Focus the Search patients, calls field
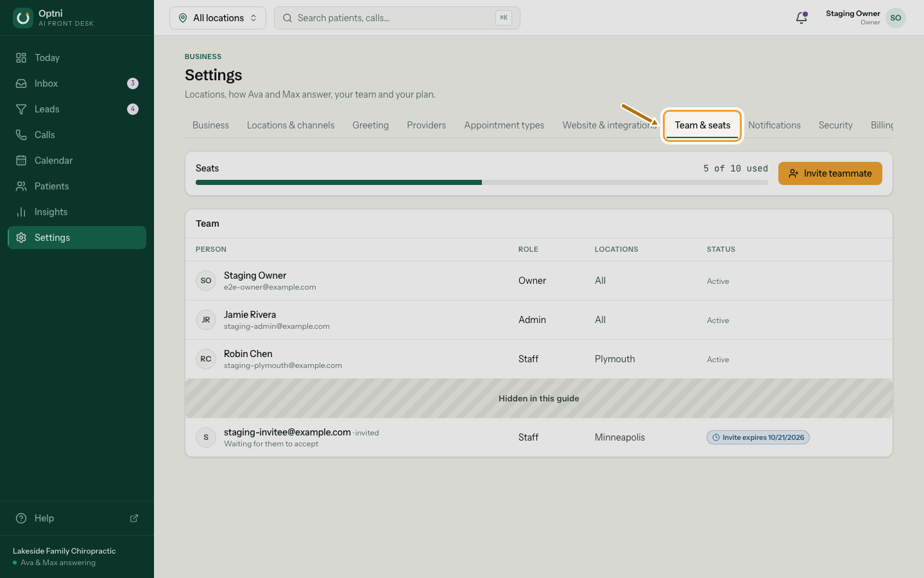 point(397,18)
